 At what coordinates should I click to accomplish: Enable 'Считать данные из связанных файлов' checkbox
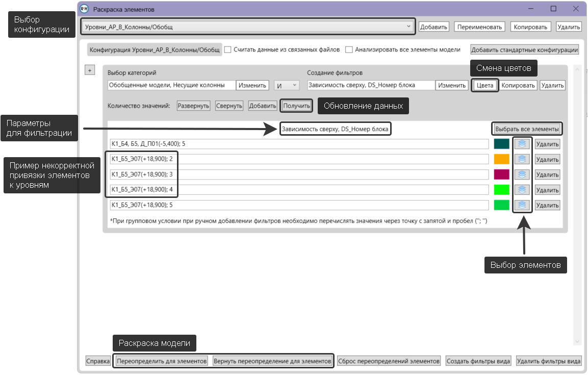click(227, 49)
